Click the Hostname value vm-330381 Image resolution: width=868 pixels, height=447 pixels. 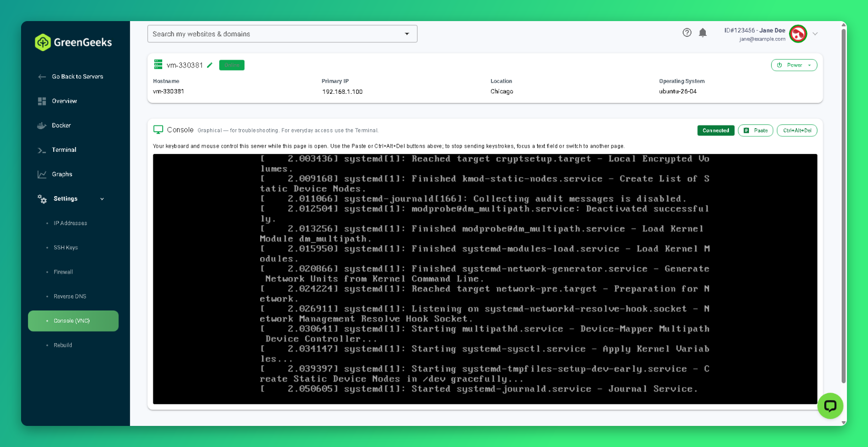169,92
